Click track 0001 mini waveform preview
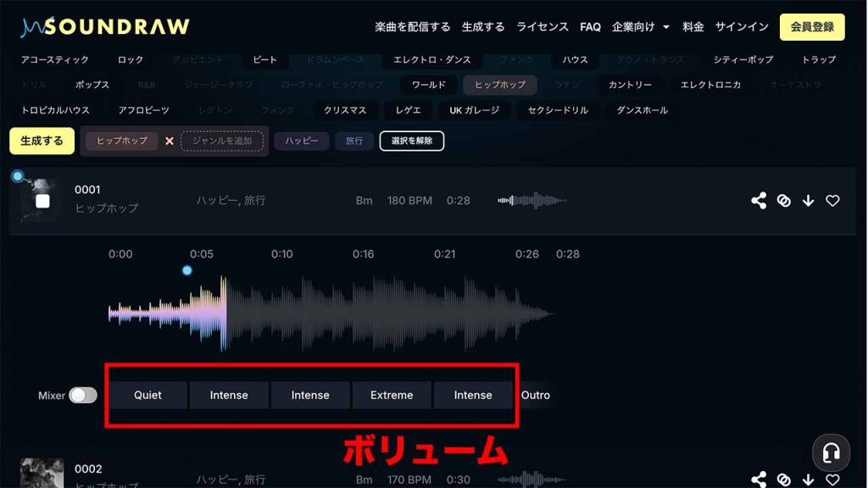The width and height of the screenshot is (868, 488). pyautogui.click(x=531, y=200)
